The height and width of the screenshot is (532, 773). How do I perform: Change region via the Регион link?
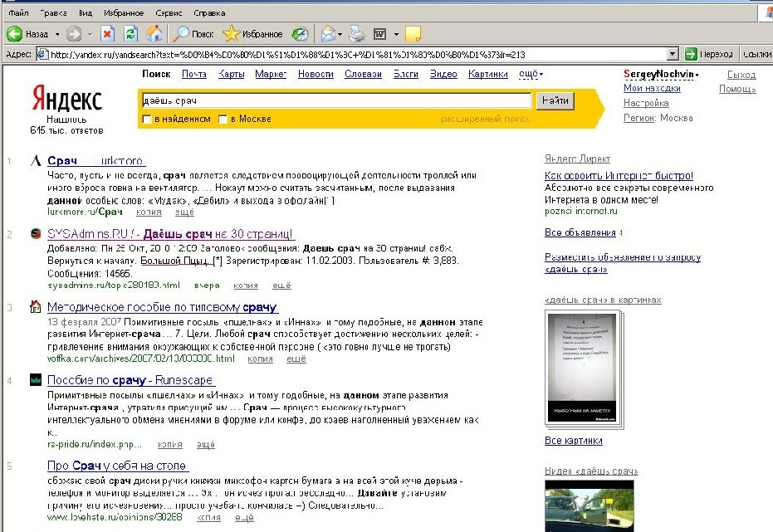click(639, 118)
